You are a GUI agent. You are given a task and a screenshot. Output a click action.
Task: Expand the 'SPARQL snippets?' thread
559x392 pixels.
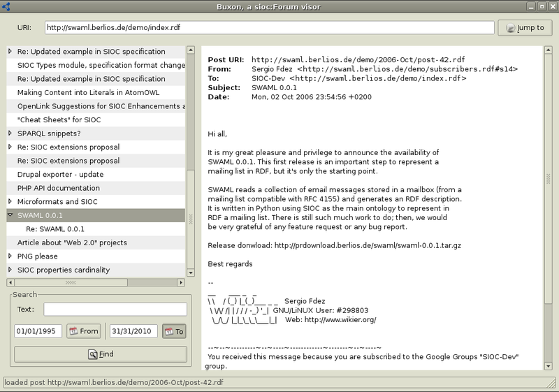(10, 133)
